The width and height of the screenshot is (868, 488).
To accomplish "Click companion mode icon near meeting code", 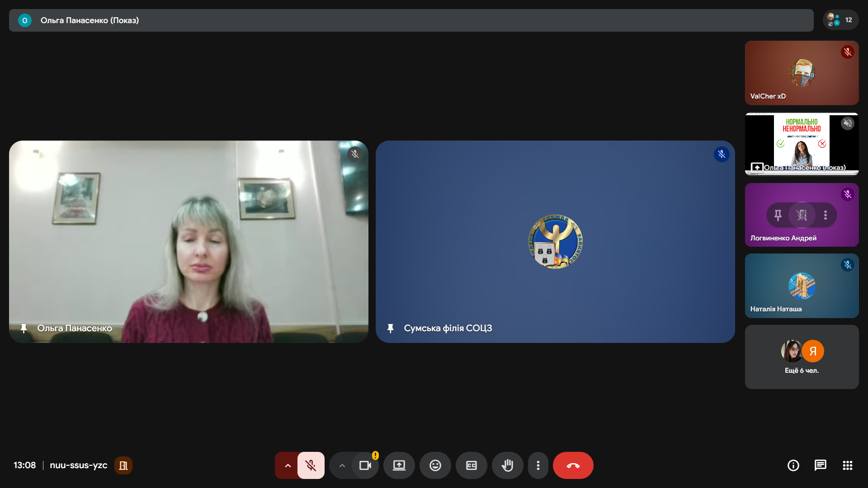I will click(x=123, y=465).
